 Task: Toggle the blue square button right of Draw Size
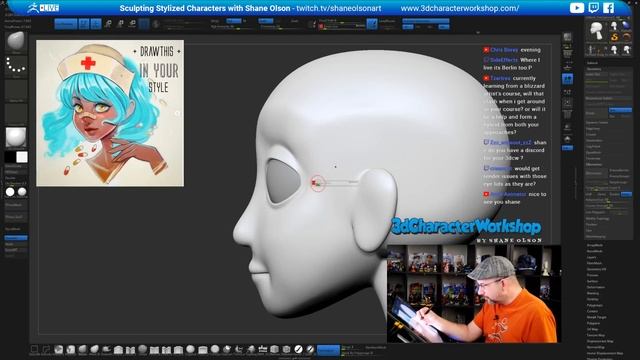372,24
